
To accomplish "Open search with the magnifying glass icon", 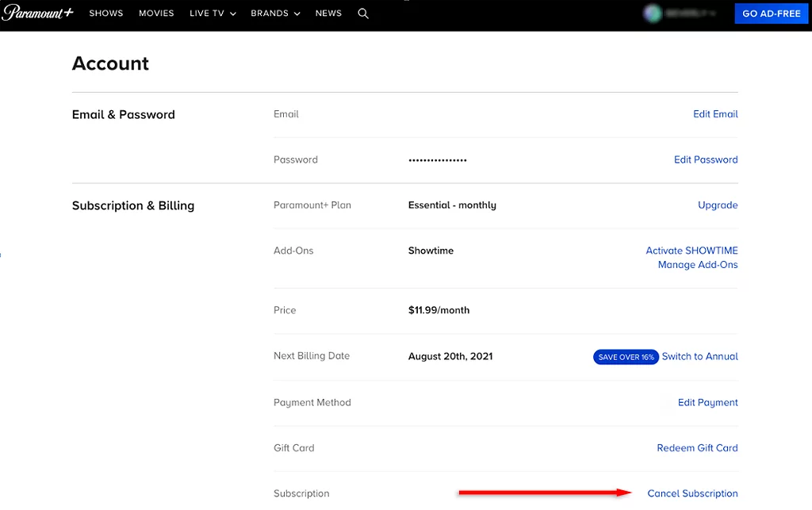I will tap(363, 13).
